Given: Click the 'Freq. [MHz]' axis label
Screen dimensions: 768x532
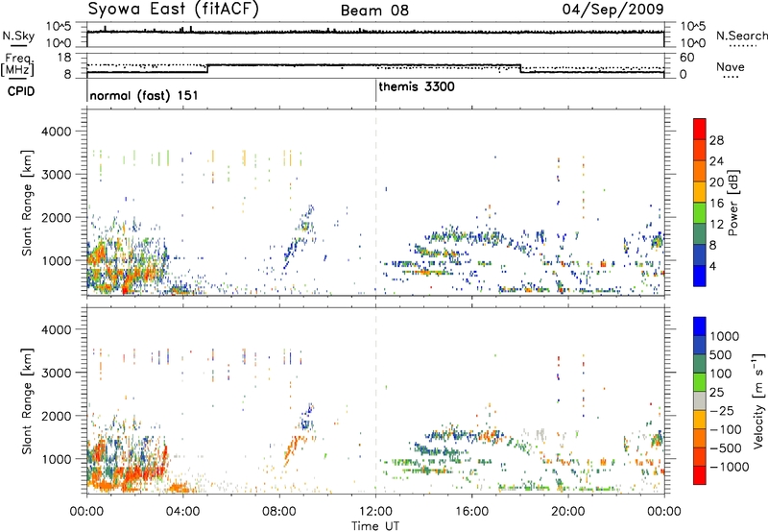Looking at the screenshot, I should (18, 65).
